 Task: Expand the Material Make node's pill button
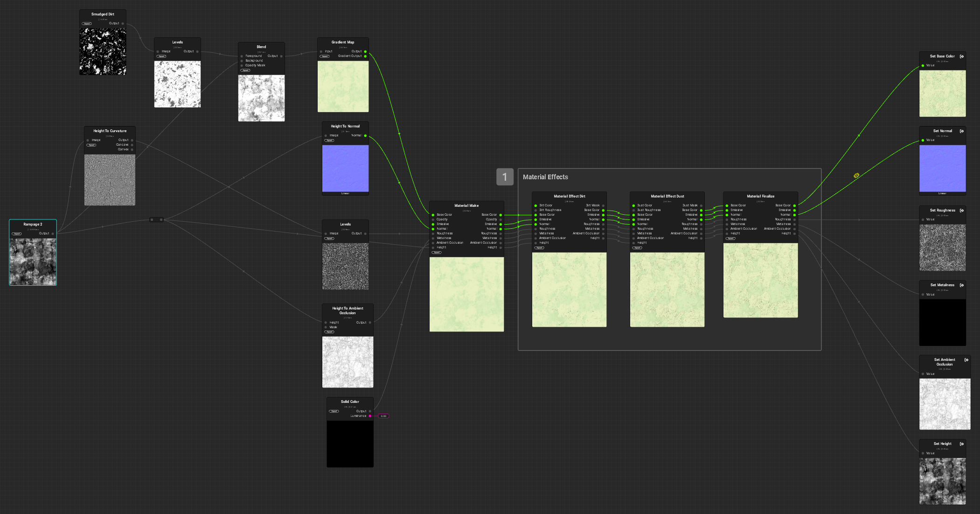click(437, 253)
